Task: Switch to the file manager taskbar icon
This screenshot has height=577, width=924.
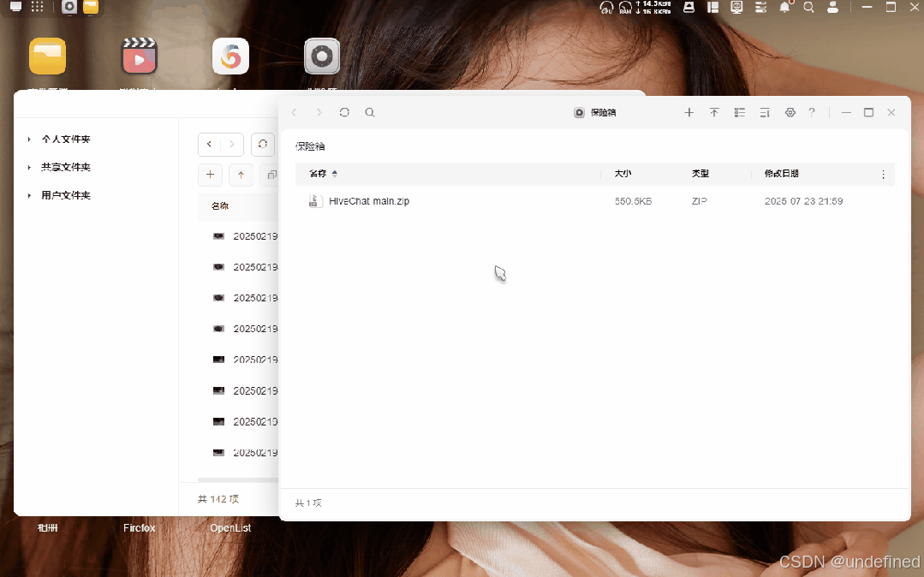Action: click(91, 7)
